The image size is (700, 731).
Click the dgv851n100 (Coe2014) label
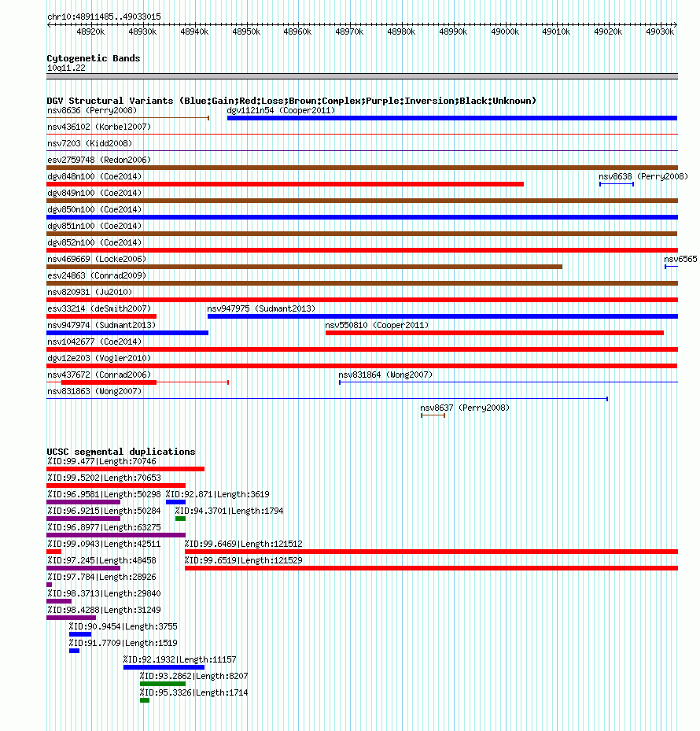tap(94, 226)
